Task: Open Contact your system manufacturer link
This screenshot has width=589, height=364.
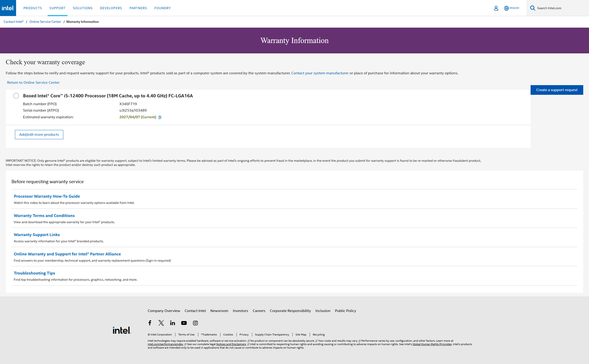Action: [x=320, y=73]
